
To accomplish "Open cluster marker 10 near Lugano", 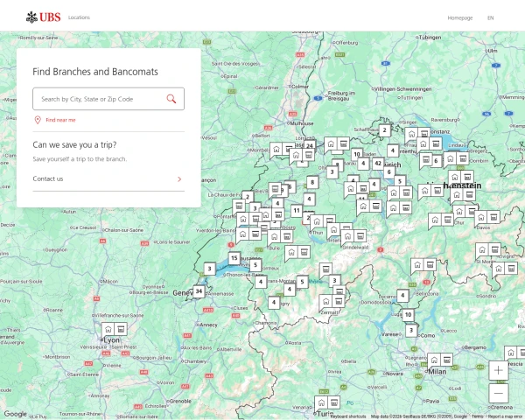I will click(408, 315).
